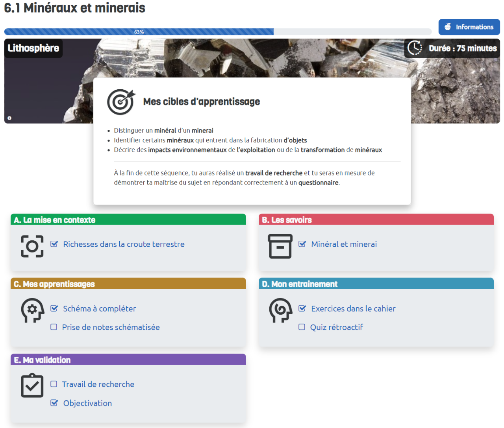Open Richesses dans la croute terrestre link
This screenshot has height=428, width=504.
(124, 244)
